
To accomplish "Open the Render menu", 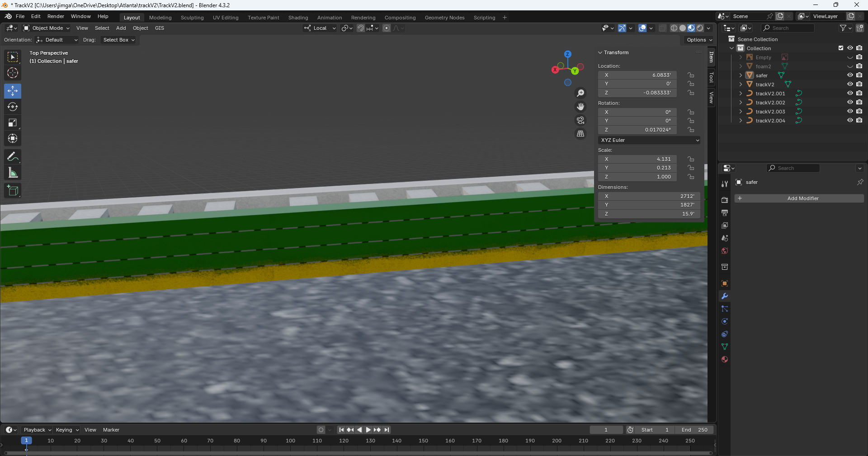I will coord(56,16).
